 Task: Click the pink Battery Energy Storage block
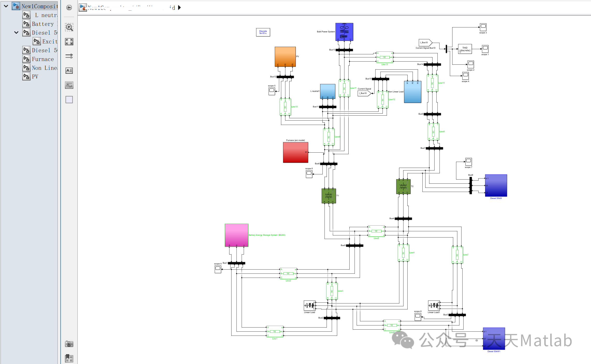click(236, 235)
